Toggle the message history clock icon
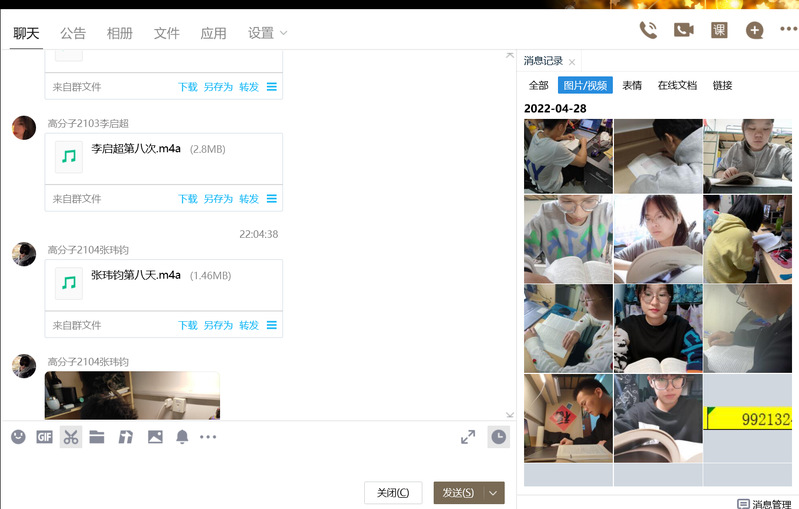This screenshot has width=799, height=509. click(498, 437)
